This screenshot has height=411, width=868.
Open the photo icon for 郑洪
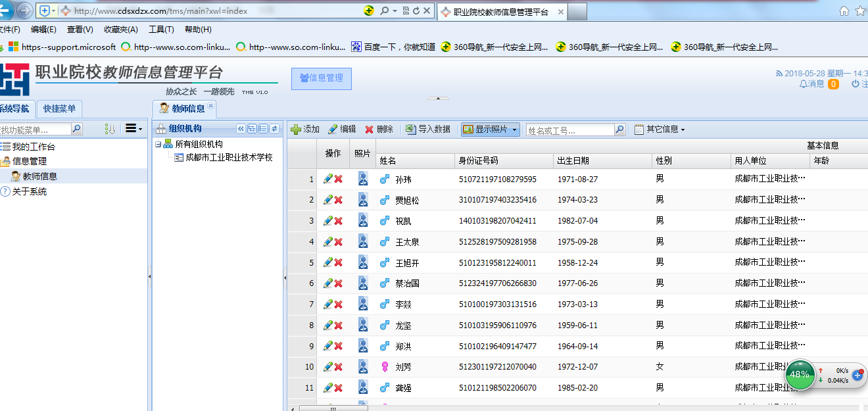[362, 345]
